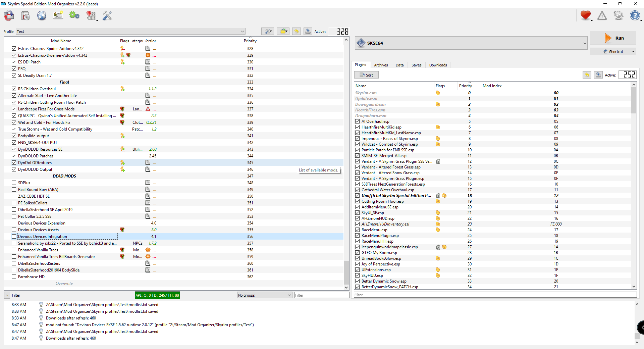Click the Create Backup icon in the Plugins pane
The height and width of the screenshot is (349, 644).
tap(598, 75)
